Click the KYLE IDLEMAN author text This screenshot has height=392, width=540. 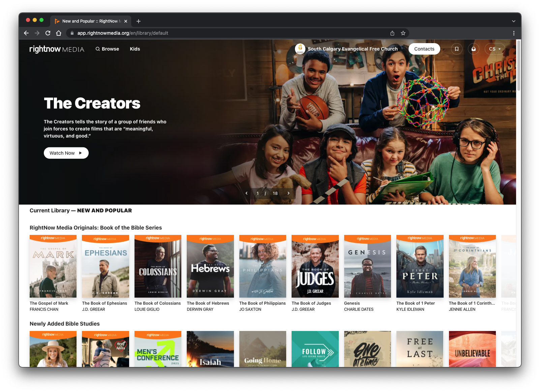coord(410,309)
